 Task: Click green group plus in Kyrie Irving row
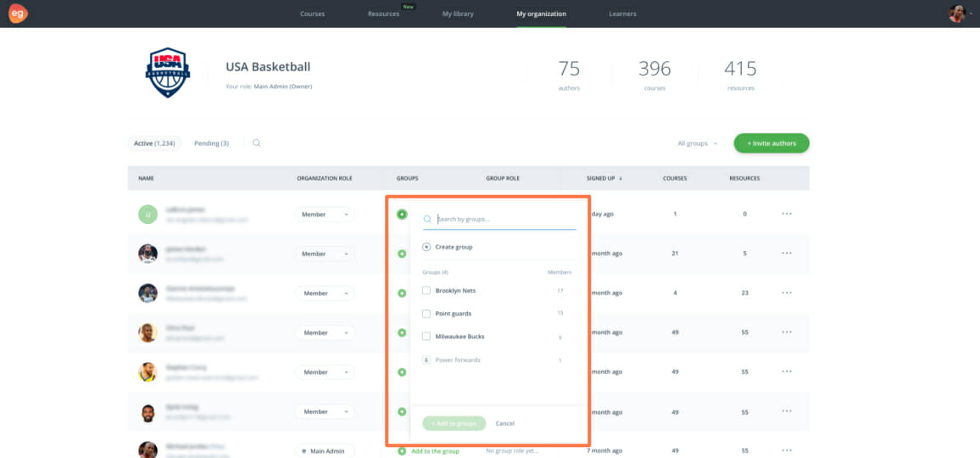click(x=402, y=411)
